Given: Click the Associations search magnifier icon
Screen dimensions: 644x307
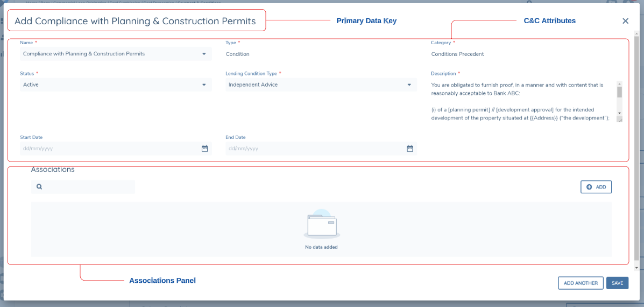Looking at the screenshot, I should (x=39, y=187).
